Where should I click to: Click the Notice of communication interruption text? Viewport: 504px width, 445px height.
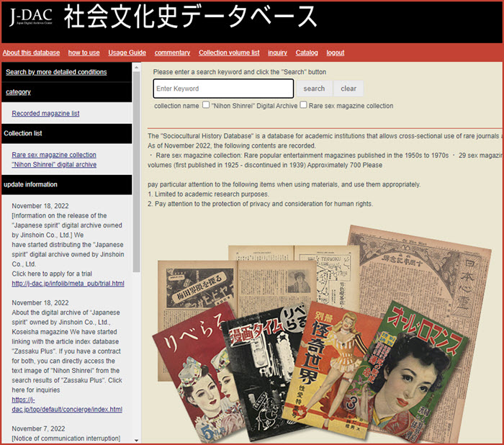click(66, 439)
